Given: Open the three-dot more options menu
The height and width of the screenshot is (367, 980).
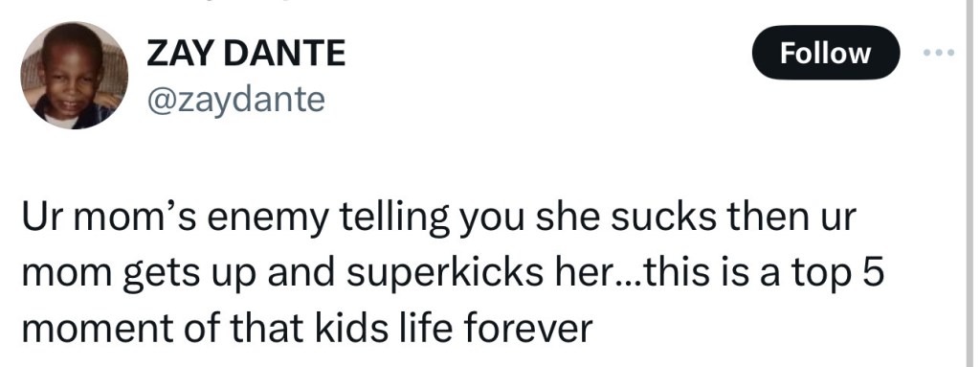Looking at the screenshot, I should pyautogui.click(x=939, y=53).
